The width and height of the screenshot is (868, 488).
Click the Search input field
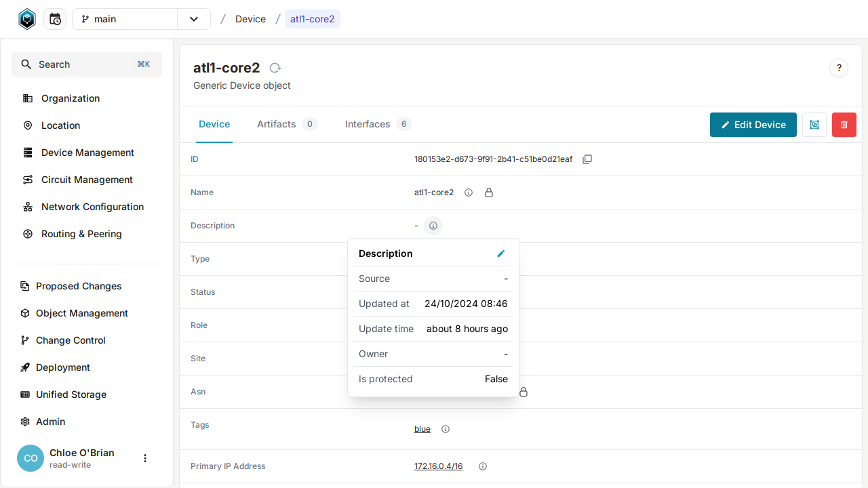pos(87,64)
